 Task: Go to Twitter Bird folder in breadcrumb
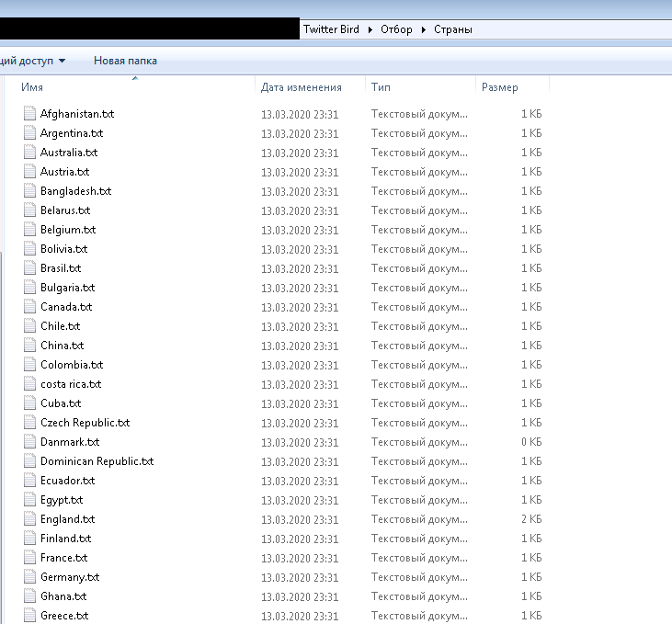coord(331,29)
